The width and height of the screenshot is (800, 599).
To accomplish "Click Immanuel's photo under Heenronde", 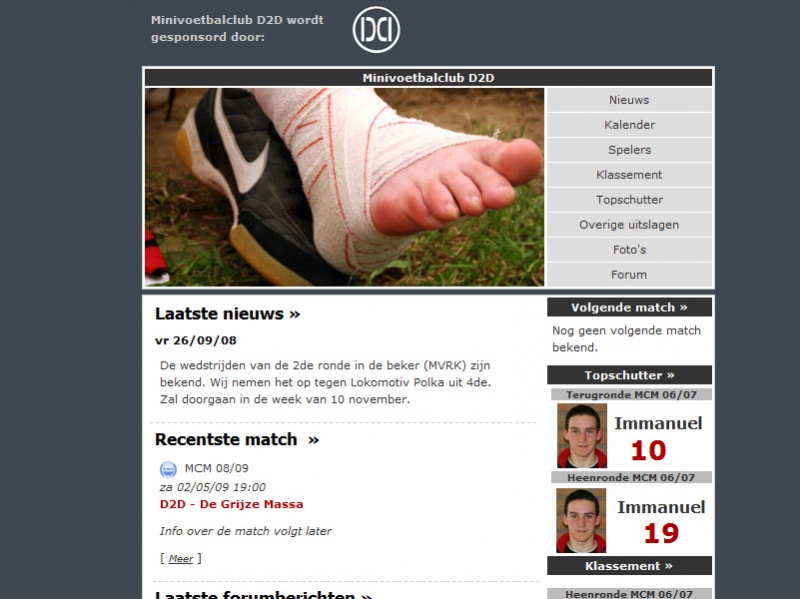I will pyautogui.click(x=581, y=520).
